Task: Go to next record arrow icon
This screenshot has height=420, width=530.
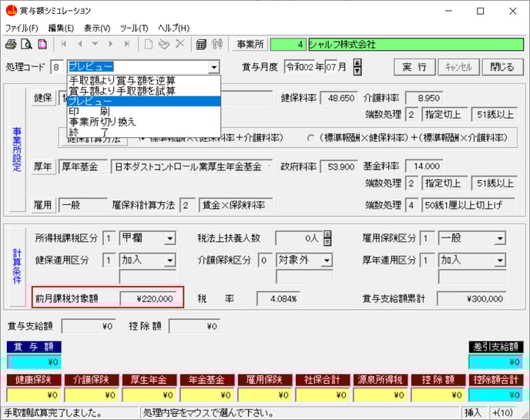Action: pos(111,44)
